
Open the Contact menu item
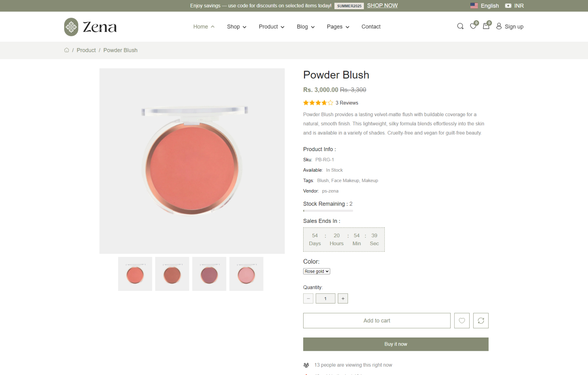point(371,27)
